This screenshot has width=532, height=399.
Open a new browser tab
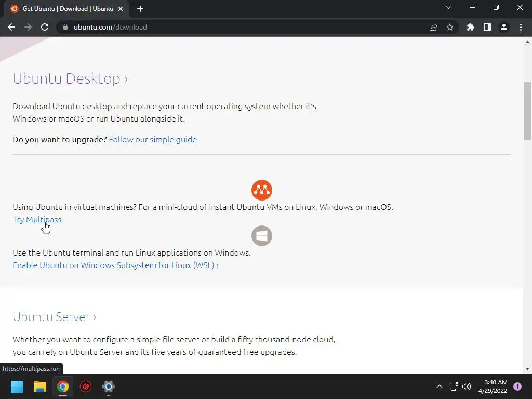tap(140, 9)
